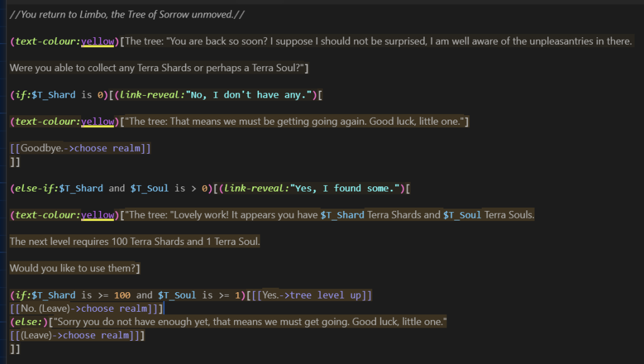Click the text "Lovely work! It appears you have"
644x364 pixels.
(246, 215)
